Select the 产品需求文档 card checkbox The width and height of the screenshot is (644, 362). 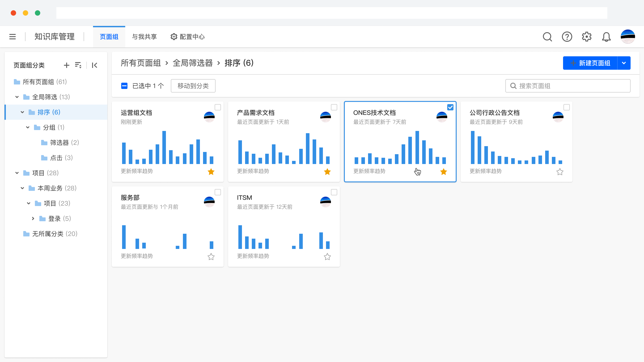(334, 107)
